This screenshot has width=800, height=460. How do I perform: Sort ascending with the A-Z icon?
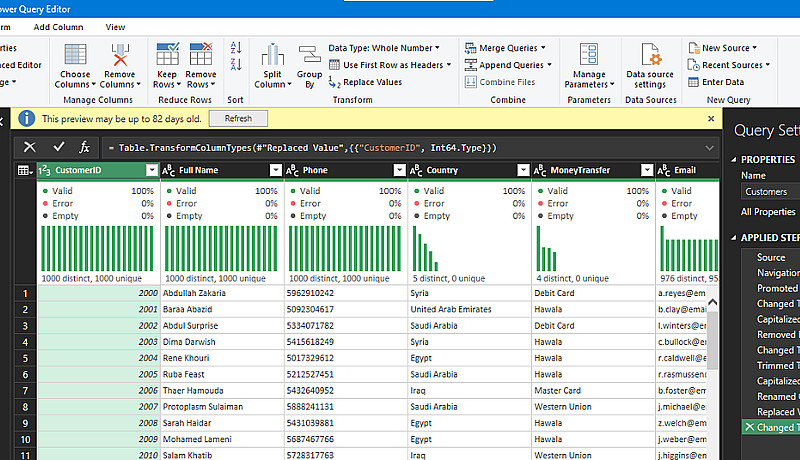point(236,48)
